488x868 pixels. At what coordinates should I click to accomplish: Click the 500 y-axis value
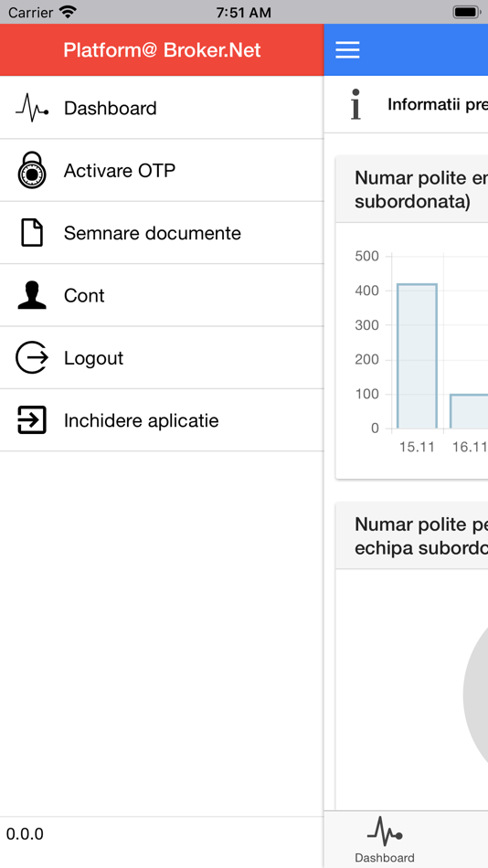point(366,257)
